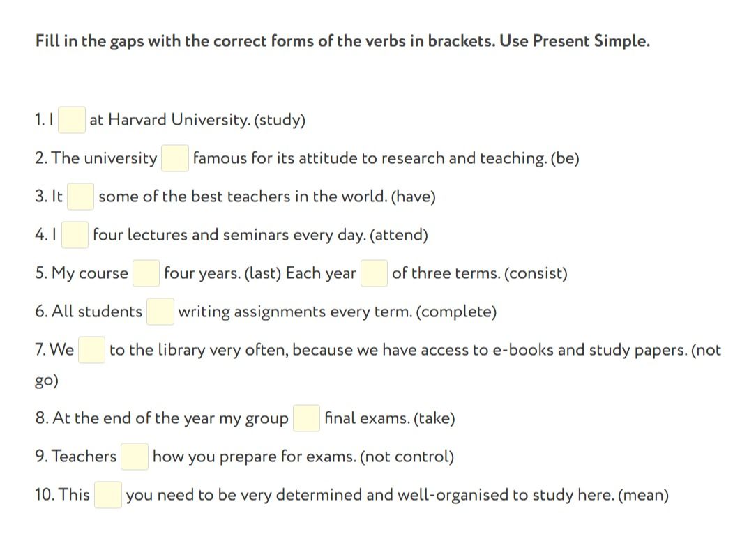Viewport: 756px width, 550px height.
Task: Click the '(have)' verb hint
Action: (413, 196)
